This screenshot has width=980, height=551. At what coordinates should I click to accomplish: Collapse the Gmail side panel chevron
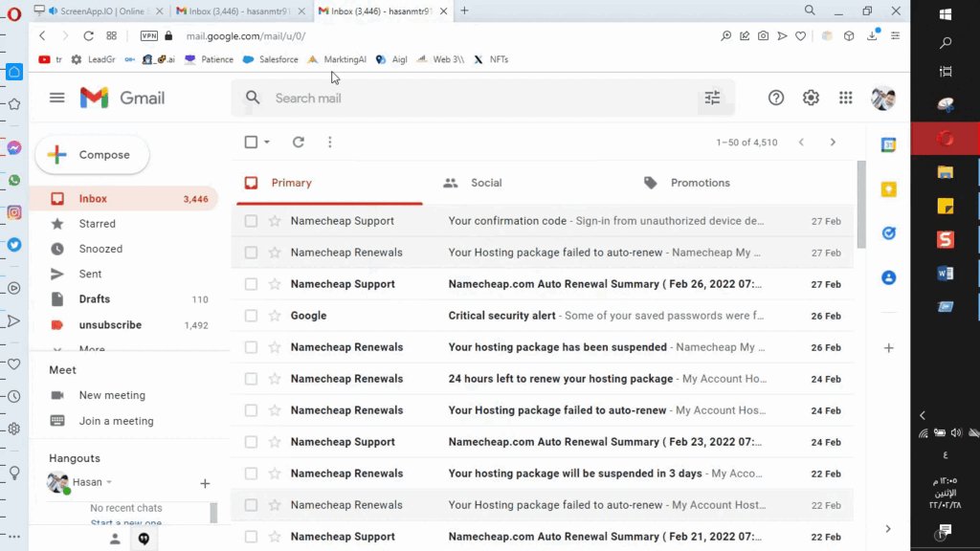(x=888, y=529)
